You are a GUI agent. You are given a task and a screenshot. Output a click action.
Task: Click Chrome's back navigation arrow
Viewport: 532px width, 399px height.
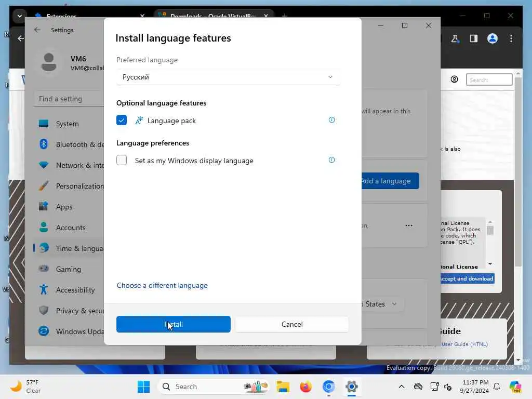click(x=21, y=38)
